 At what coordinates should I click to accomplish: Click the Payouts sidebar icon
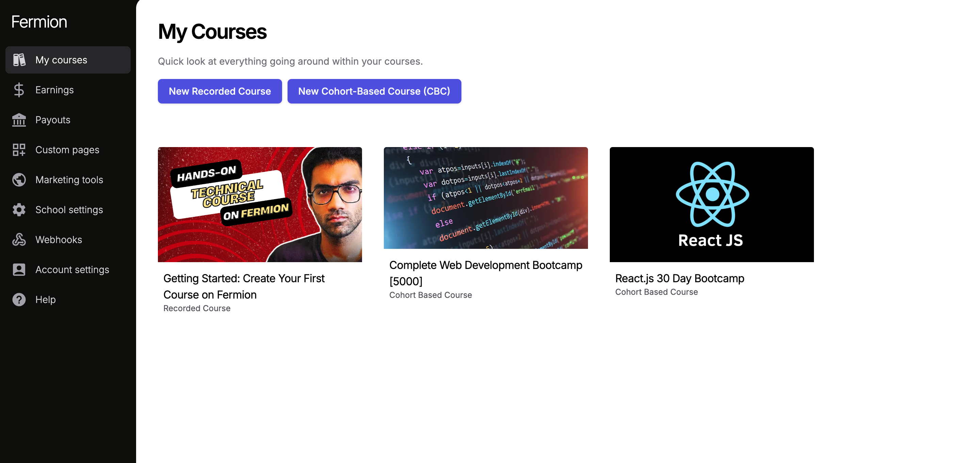19,119
